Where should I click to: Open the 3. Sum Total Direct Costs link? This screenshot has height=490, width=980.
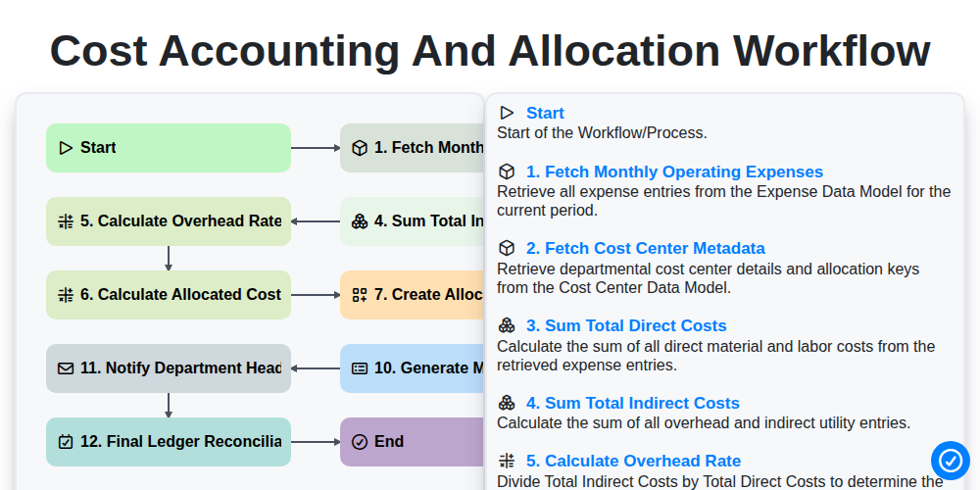[626, 325]
